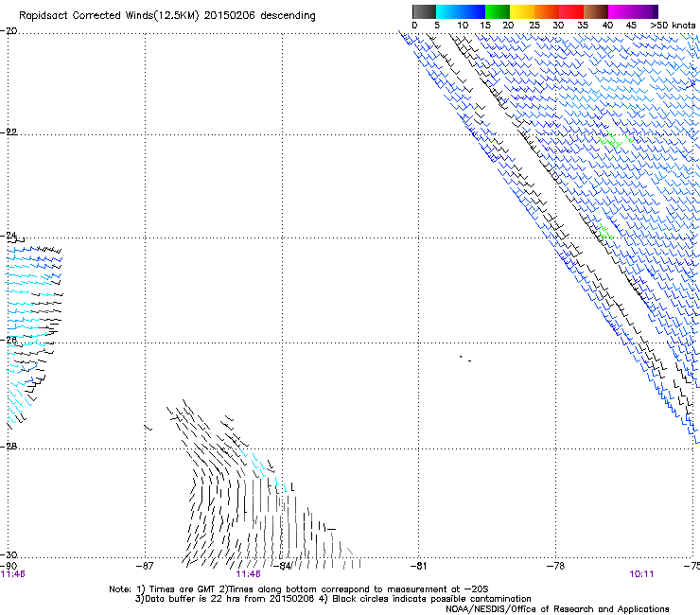Click the 11:46 time label near -84
This screenshot has height=615, width=700.
click(248, 574)
